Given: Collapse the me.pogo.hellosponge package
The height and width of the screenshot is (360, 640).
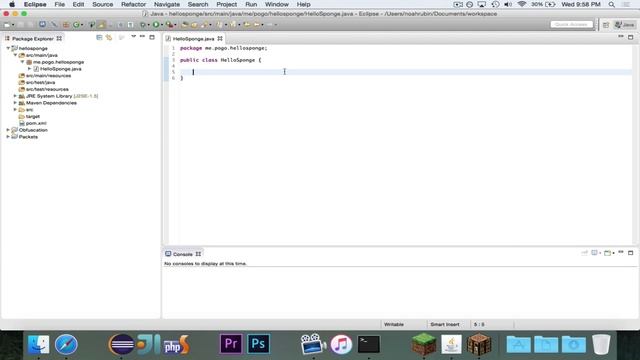Looking at the screenshot, I should click(22, 62).
